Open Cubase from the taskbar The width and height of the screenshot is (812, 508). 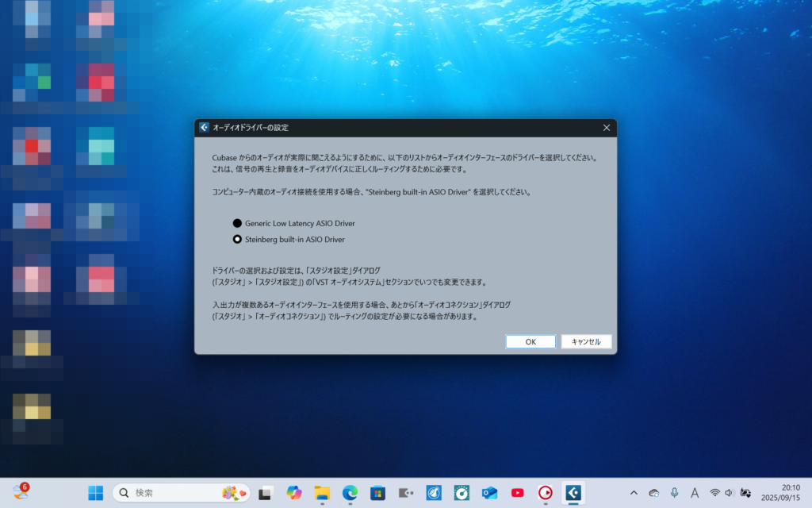point(573,493)
